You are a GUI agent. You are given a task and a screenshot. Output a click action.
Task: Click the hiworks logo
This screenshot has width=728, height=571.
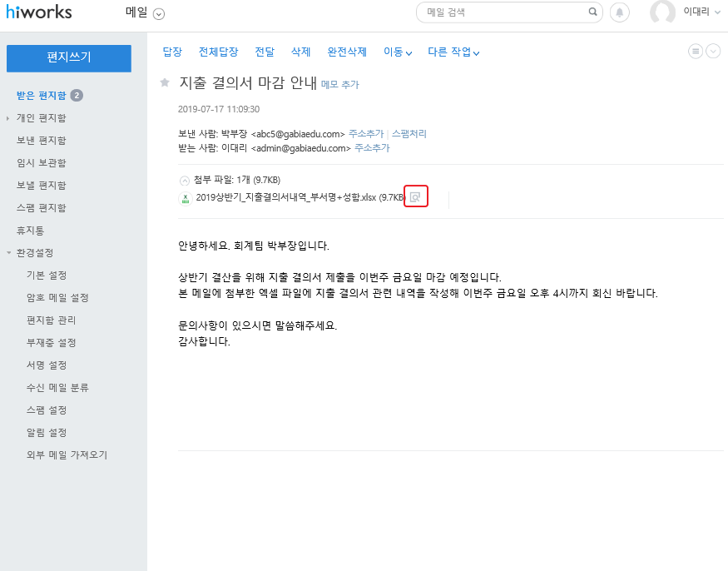[39, 12]
